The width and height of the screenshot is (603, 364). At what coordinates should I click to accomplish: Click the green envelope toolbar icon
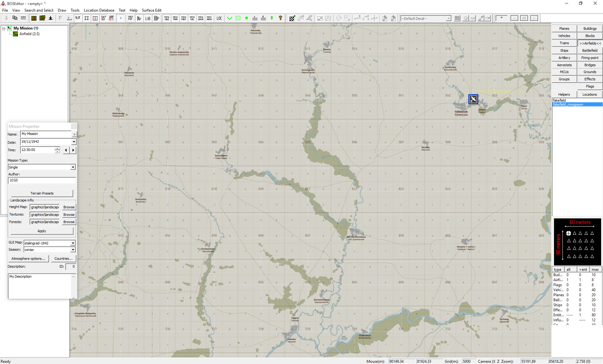(x=238, y=18)
